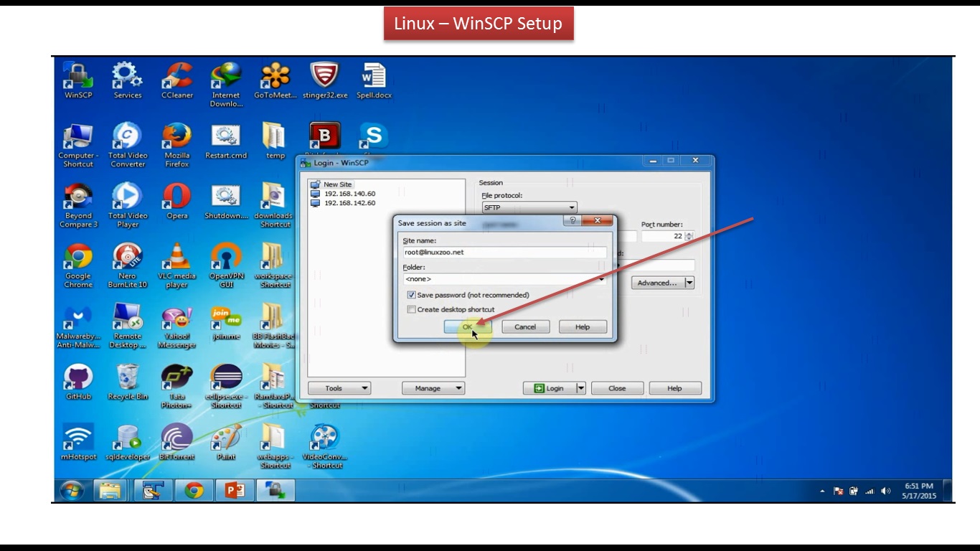The width and height of the screenshot is (980, 551).
Task: Click the Login button in WinSCP
Action: coord(550,388)
